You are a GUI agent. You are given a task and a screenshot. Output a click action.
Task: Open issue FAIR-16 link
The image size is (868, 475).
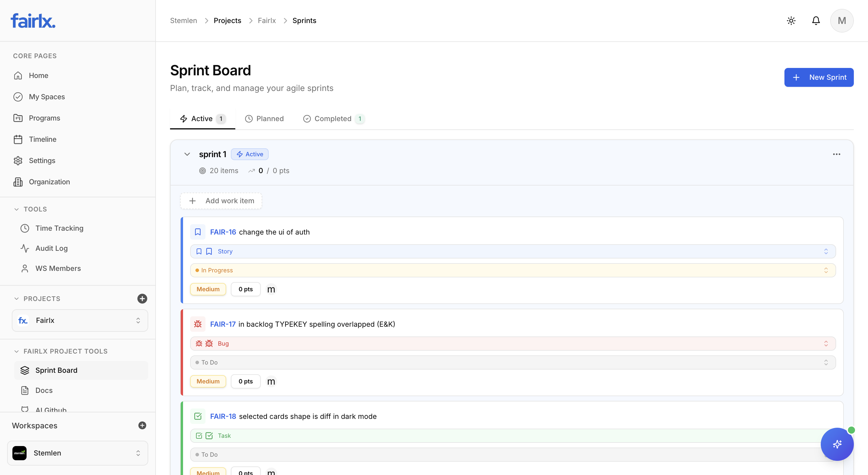click(x=223, y=232)
